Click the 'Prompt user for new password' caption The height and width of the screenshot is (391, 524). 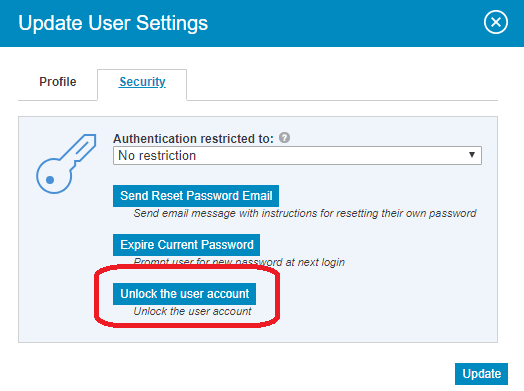(239, 262)
